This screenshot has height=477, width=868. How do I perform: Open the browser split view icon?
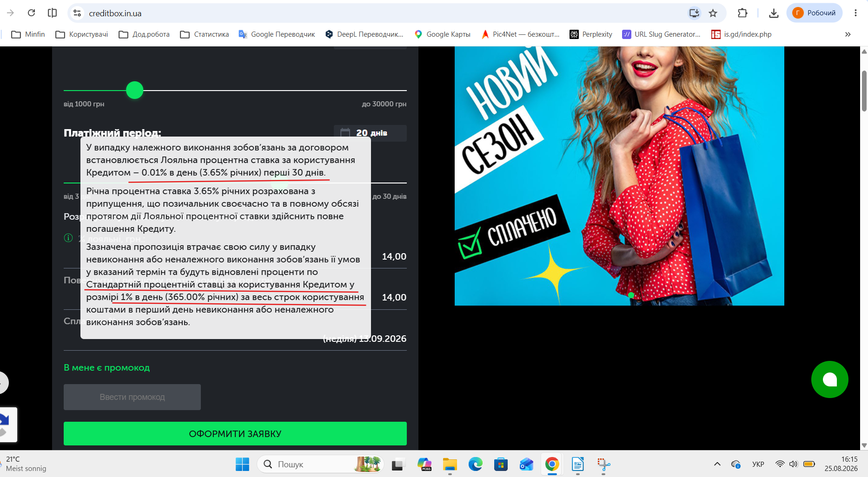52,13
